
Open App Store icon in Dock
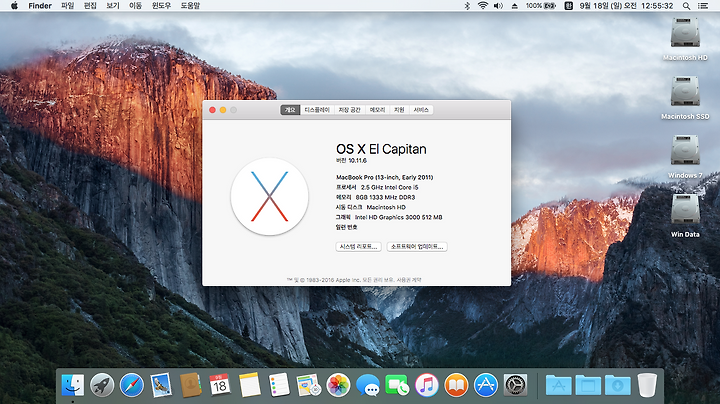click(x=485, y=385)
